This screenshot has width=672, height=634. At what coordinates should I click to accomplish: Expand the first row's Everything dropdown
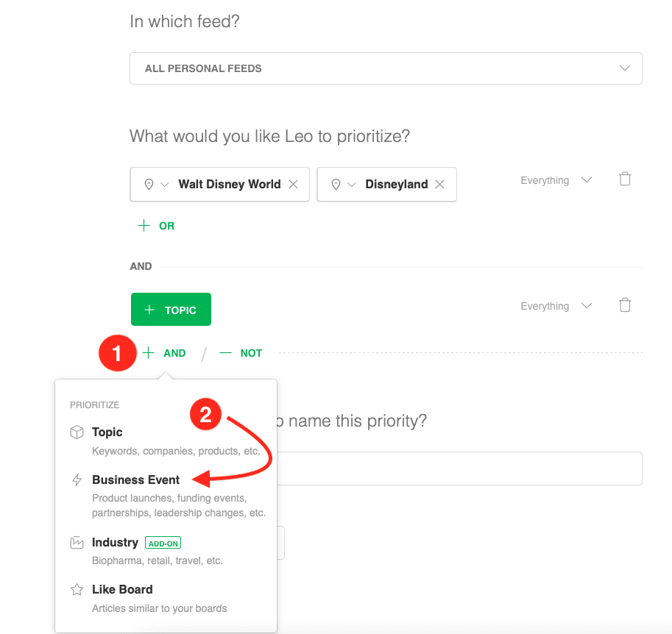(556, 180)
